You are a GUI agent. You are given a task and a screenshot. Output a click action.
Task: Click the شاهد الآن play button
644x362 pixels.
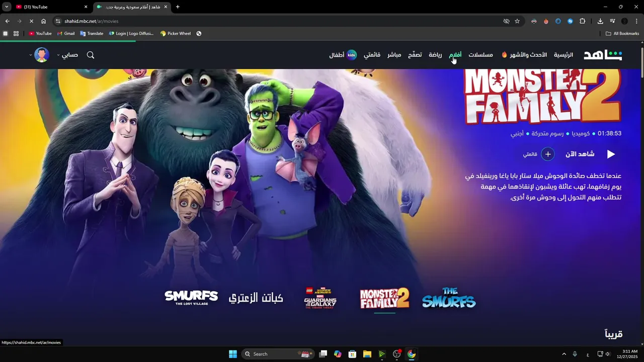(590, 154)
